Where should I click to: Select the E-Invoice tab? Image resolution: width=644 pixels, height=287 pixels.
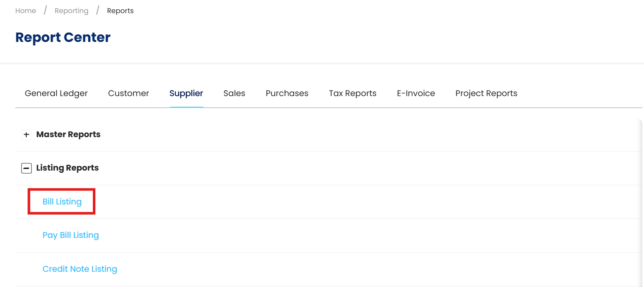point(415,94)
